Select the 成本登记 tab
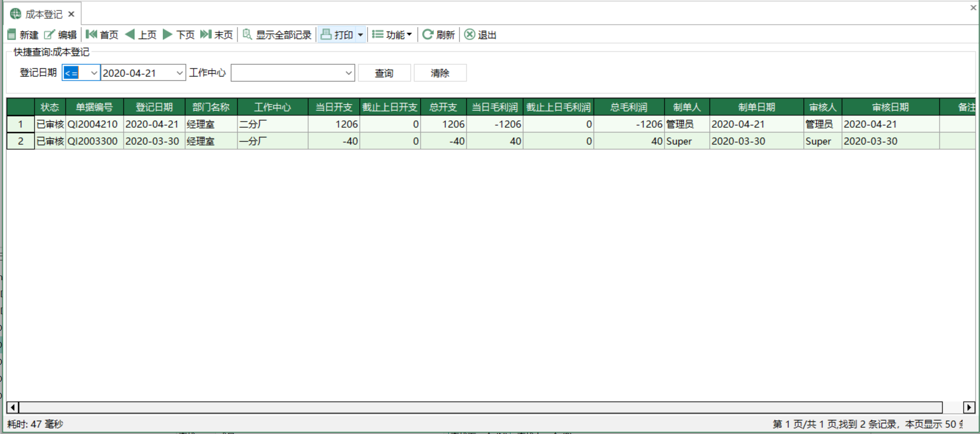The width and height of the screenshot is (980, 434). click(x=43, y=14)
